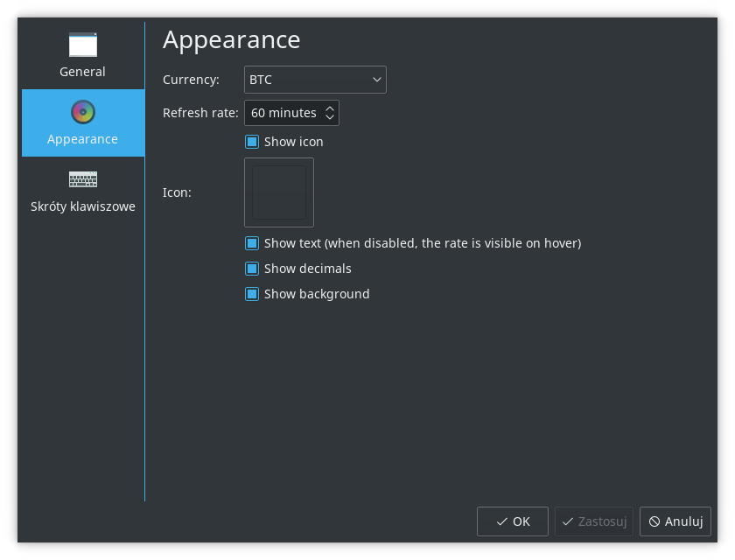Click the checkmark icon on the OK button
Viewport: 735px width, 560px height.
point(501,521)
